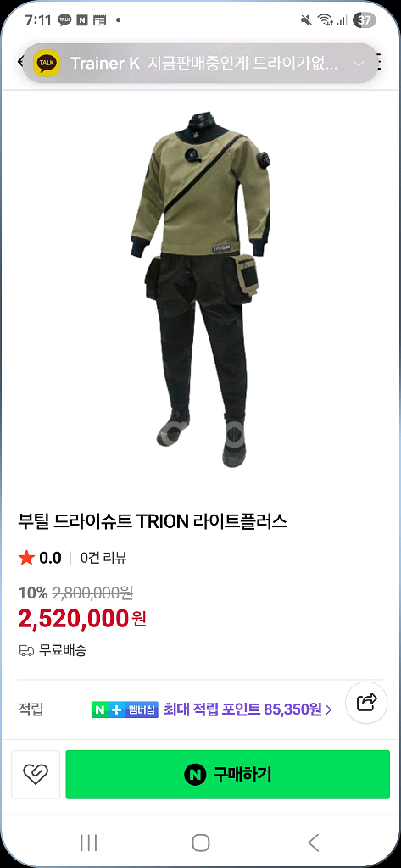Tap the KakaoTalk yellow notification icon
This screenshot has height=868, width=401.
(x=47, y=63)
